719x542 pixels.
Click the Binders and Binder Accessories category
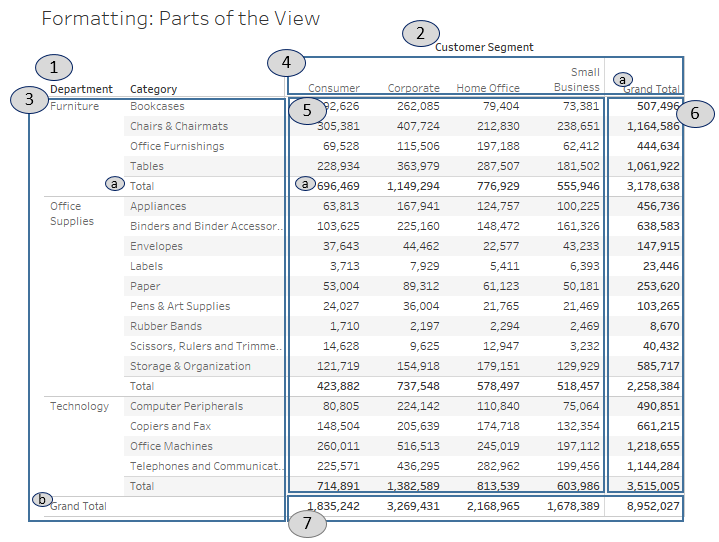[206, 226]
